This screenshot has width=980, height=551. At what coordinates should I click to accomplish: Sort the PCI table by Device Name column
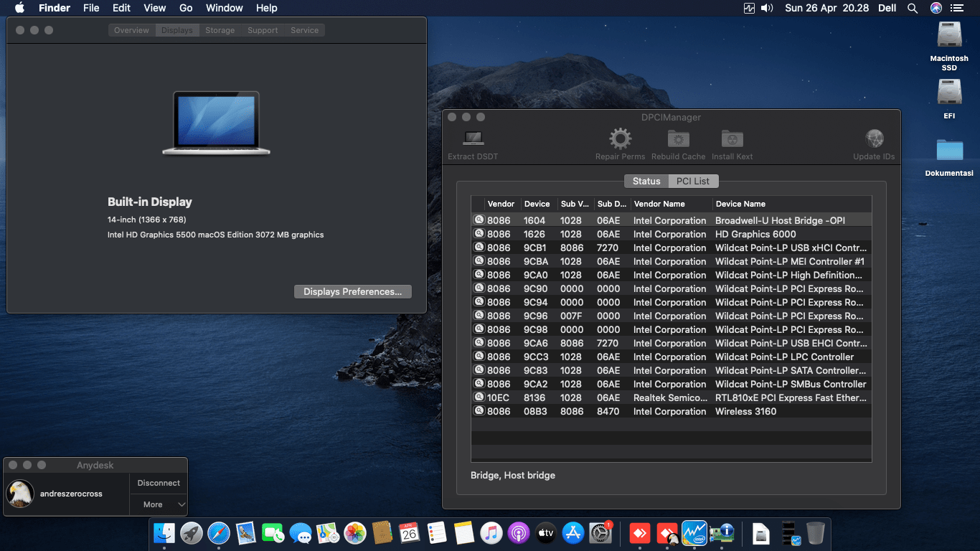(x=792, y=204)
